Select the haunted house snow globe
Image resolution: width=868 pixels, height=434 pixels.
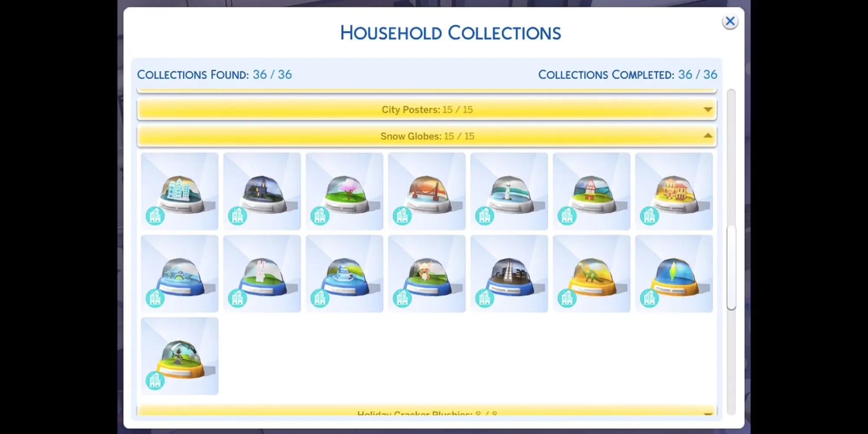262,191
